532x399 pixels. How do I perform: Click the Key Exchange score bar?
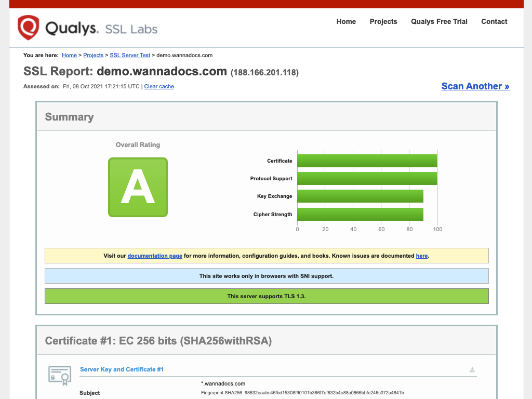coord(361,196)
